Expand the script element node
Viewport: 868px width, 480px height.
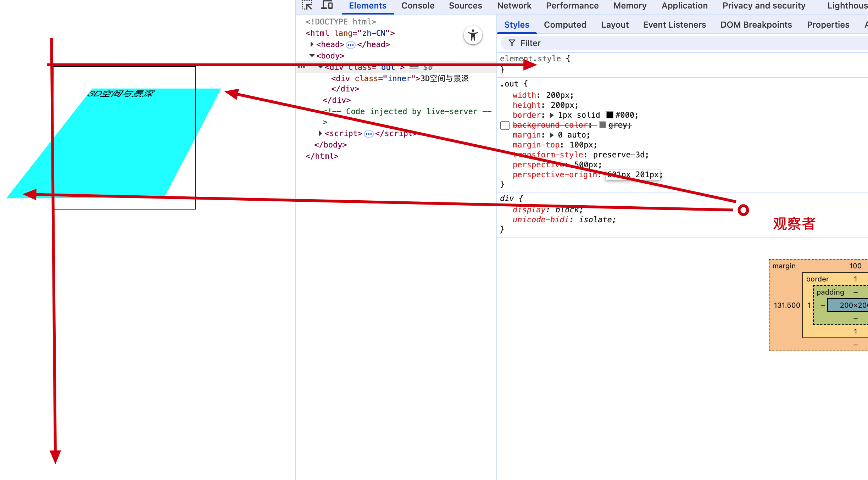[320, 133]
